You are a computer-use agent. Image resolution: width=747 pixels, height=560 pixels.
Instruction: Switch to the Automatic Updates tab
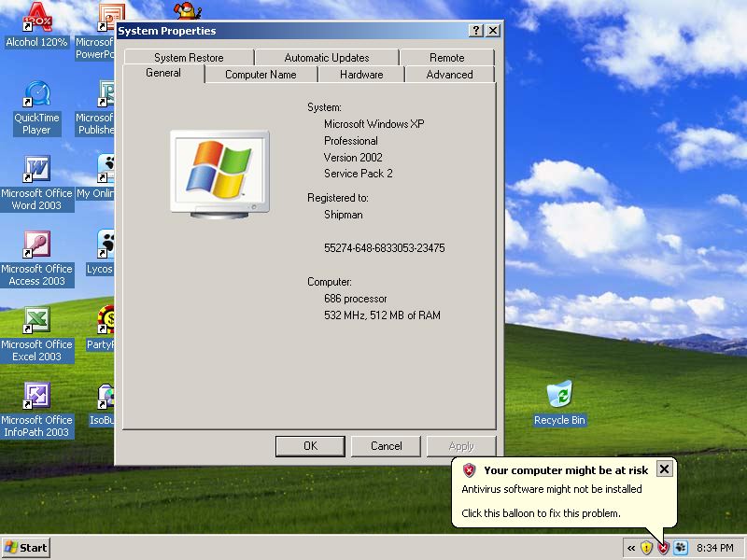click(x=327, y=58)
